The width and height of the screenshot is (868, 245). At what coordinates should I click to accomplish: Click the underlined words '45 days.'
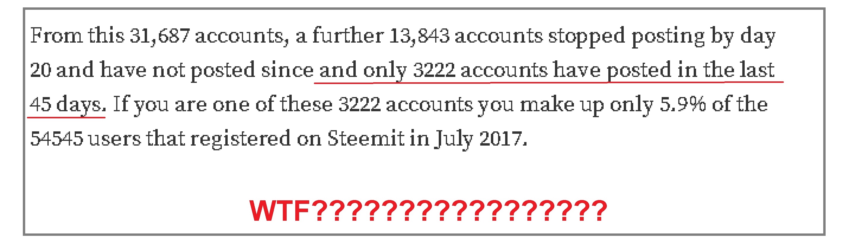tap(68, 105)
